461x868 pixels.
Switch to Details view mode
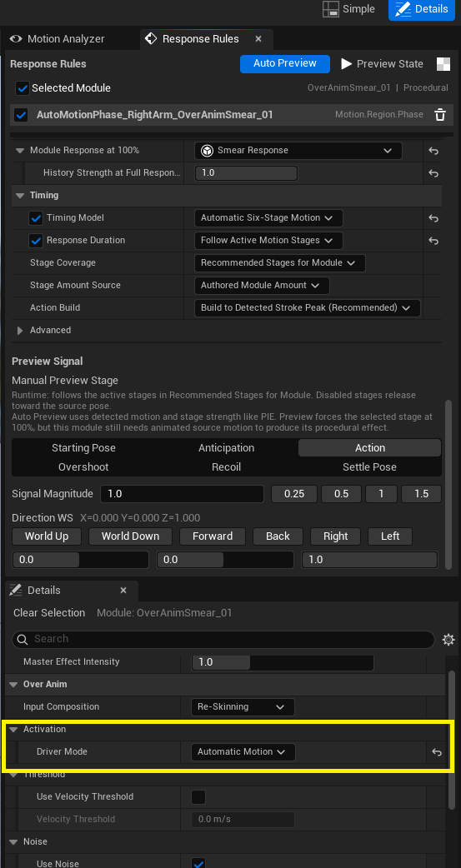pyautogui.click(x=422, y=9)
